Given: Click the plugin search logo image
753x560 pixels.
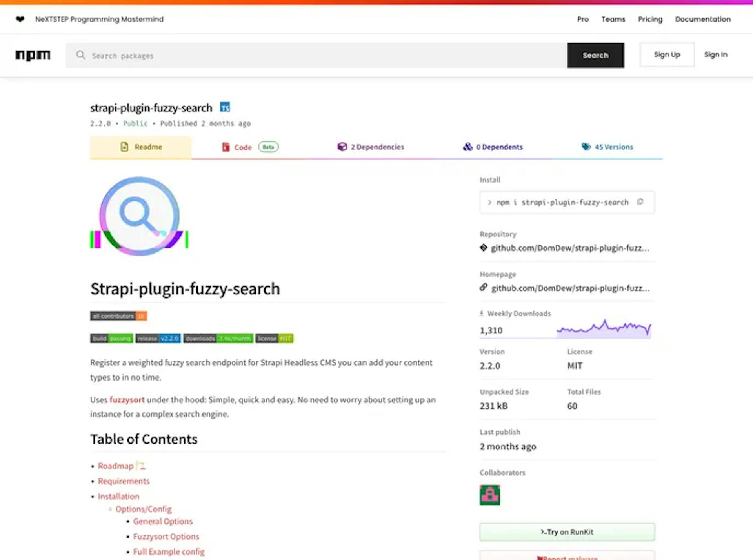Looking at the screenshot, I should tap(139, 216).
